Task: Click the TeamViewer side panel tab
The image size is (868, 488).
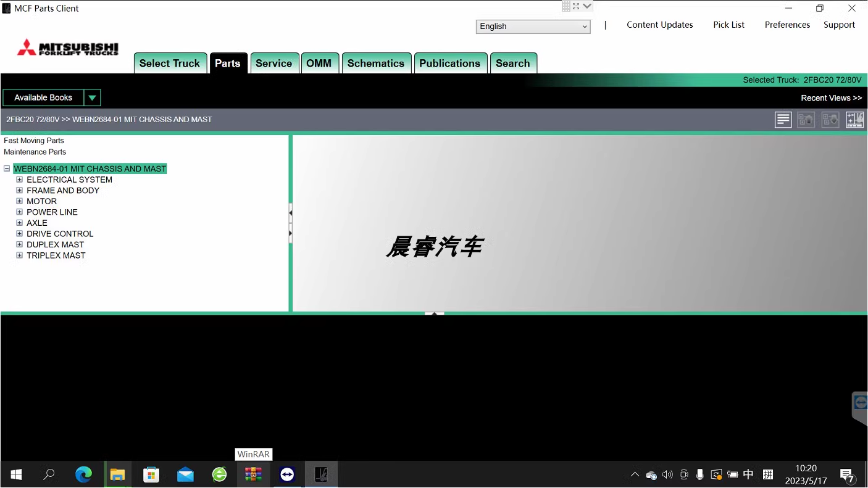Action: [860, 407]
